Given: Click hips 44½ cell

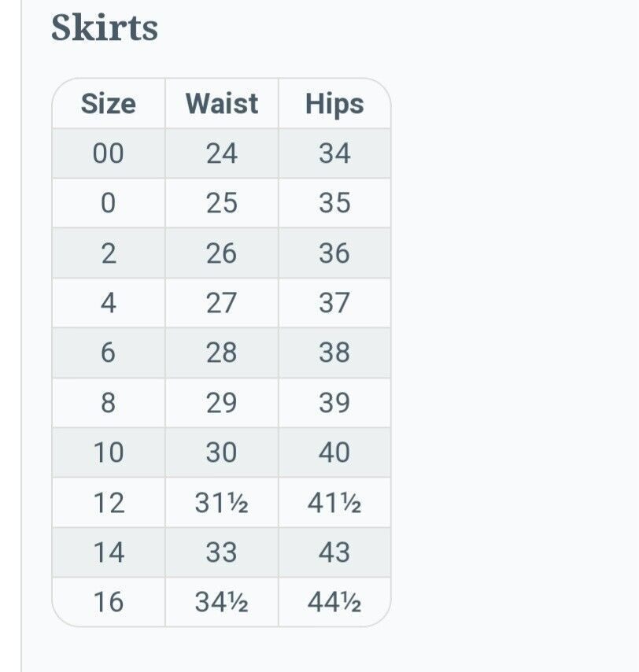Looking at the screenshot, I should [x=334, y=602].
